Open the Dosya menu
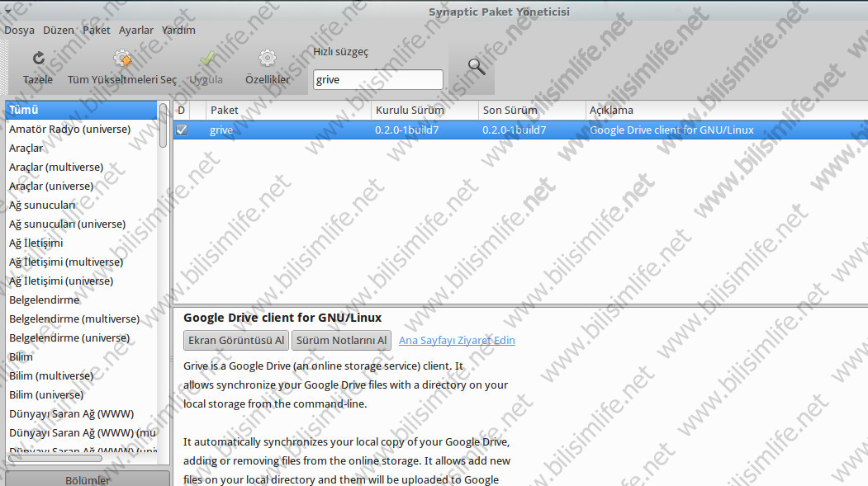The image size is (868, 486). 19,30
